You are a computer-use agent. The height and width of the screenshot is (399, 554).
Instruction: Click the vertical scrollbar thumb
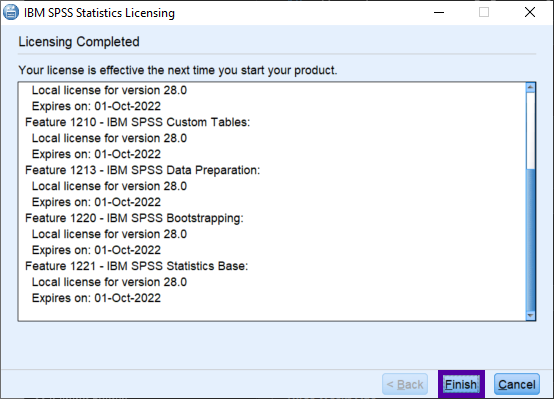(x=530, y=240)
